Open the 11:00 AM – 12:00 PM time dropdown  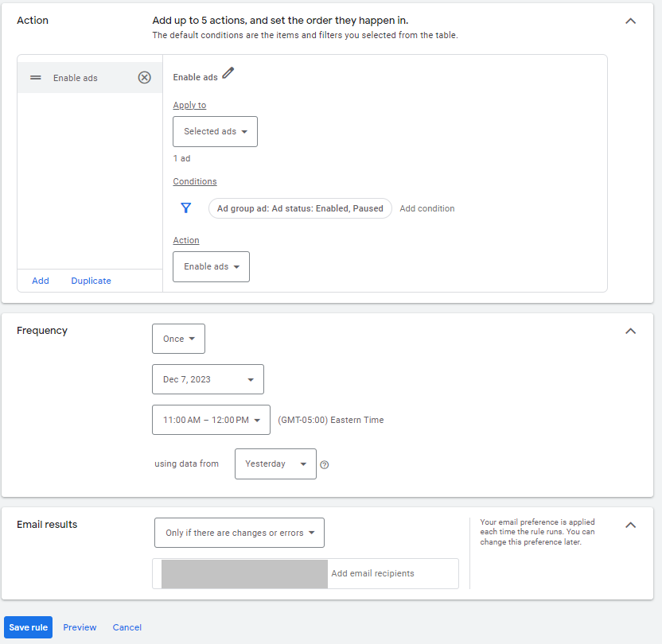click(211, 420)
